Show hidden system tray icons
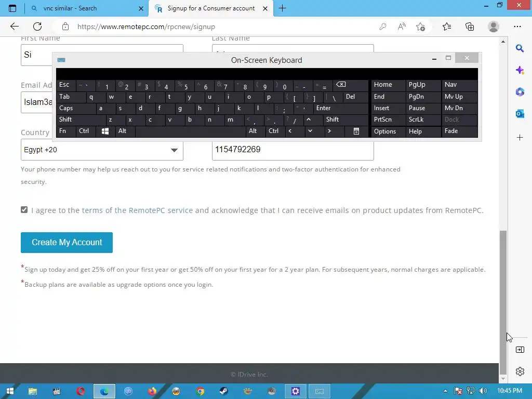 pyautogui.click(x=445, y=391)
